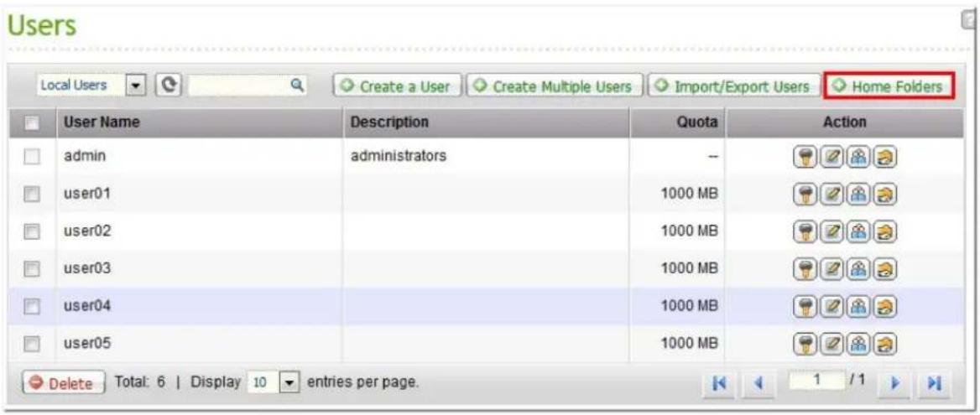Click the user02 name text

pyautogui.click(x=87, y=231)
